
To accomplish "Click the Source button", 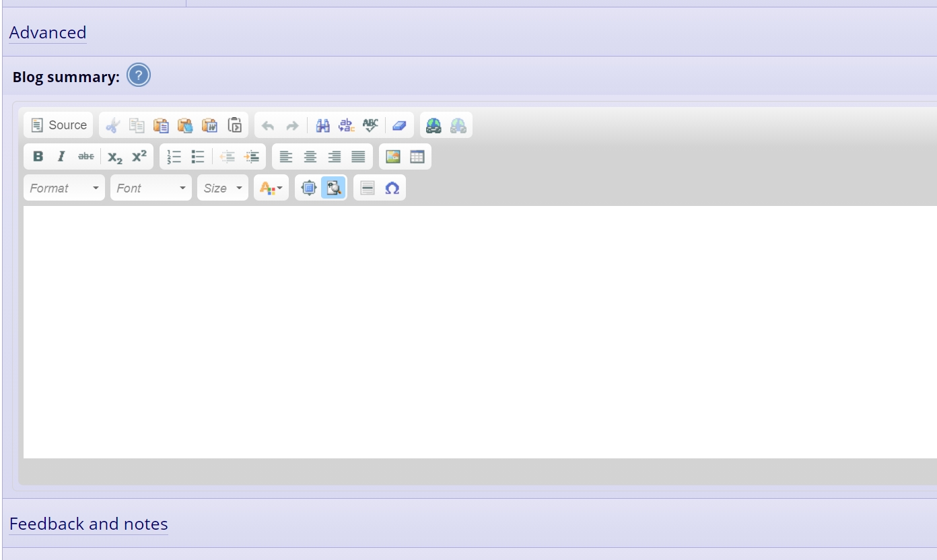I will (x=59, y=125).
